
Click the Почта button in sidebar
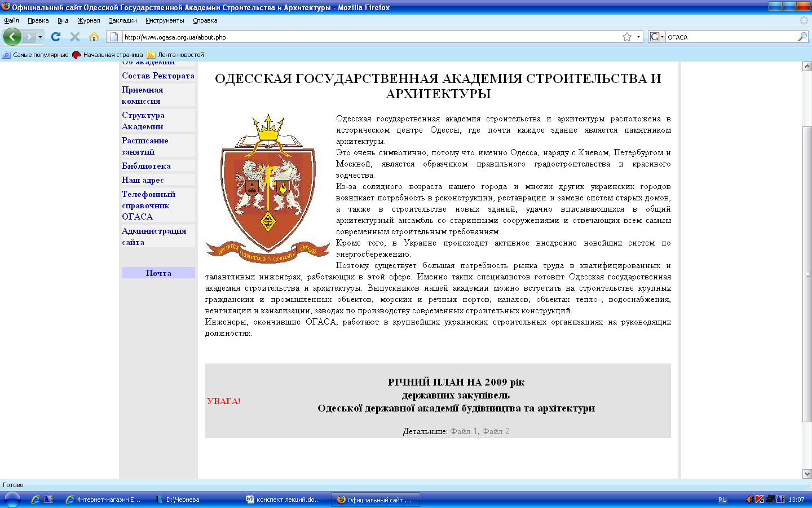[158, 273]
